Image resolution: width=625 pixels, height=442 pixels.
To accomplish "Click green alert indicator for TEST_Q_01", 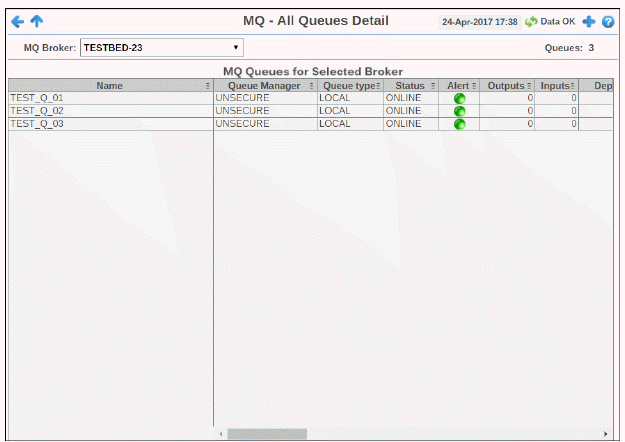I will (460, 98).
